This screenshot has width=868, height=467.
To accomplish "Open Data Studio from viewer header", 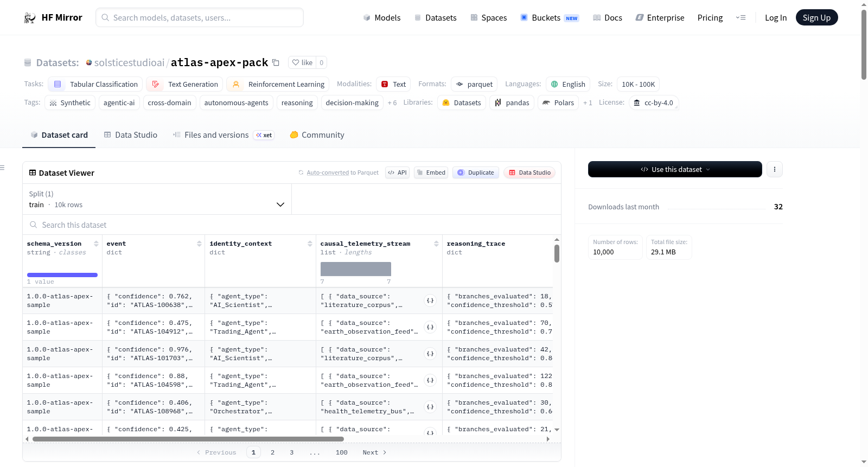I will (529, 172).
